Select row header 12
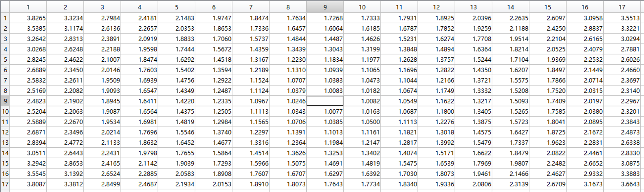The height and width of the screenshot is (192, 644). (x=5, y=132)
